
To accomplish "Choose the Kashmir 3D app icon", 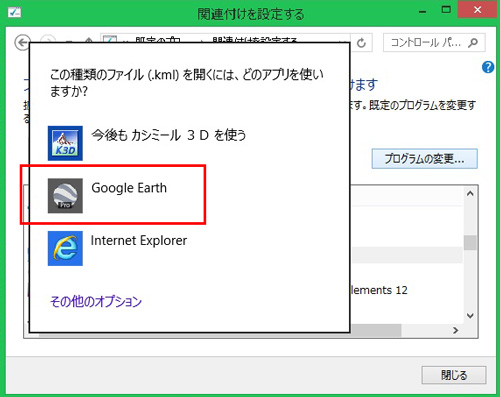I will pyautogui.click(x=65, y=143).
